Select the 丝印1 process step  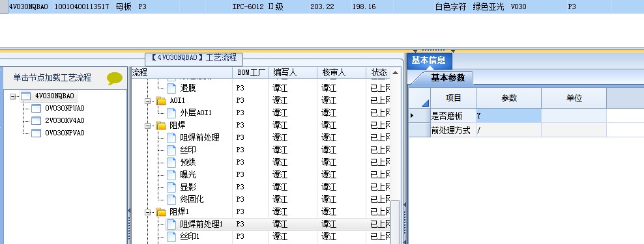pos(189,237)
